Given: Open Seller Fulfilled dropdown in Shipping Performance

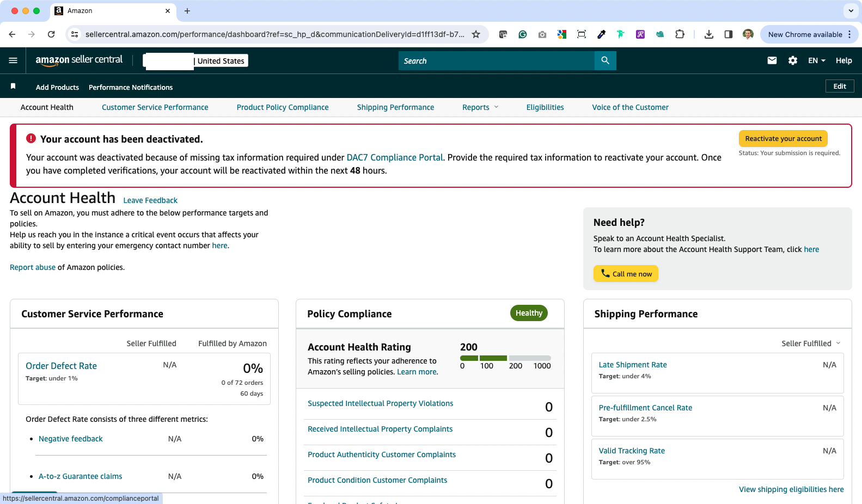Looking at the screenshot, I should tap(811, 343).
